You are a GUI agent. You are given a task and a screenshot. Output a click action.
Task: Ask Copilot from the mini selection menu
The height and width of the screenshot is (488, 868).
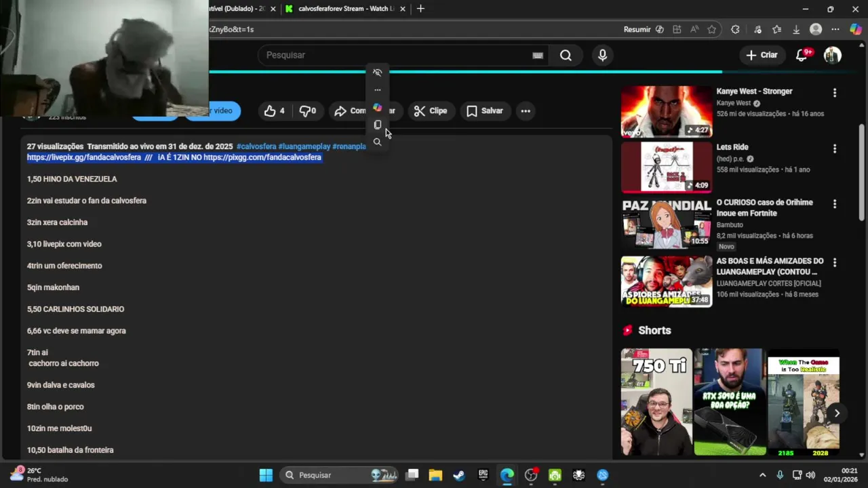378,108
